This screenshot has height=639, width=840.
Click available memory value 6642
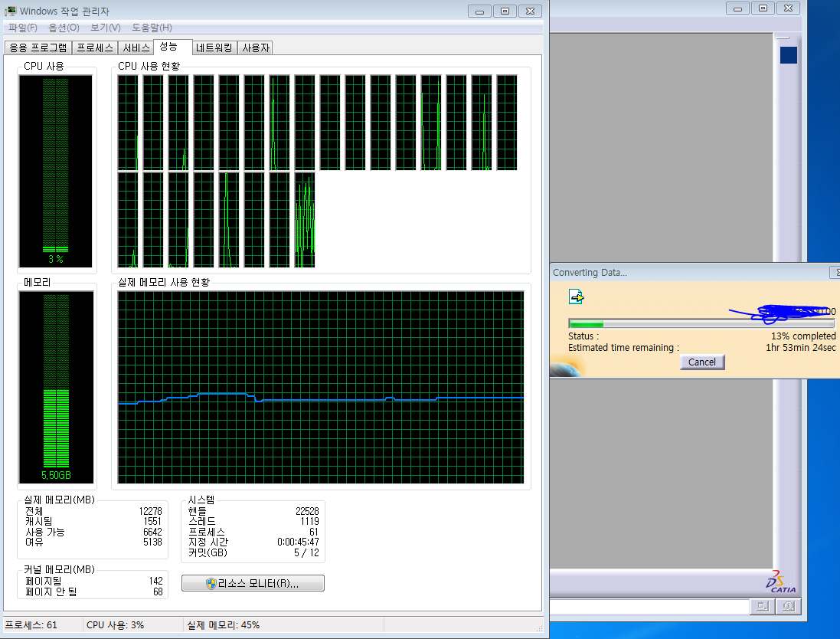[x=152, y=532]
